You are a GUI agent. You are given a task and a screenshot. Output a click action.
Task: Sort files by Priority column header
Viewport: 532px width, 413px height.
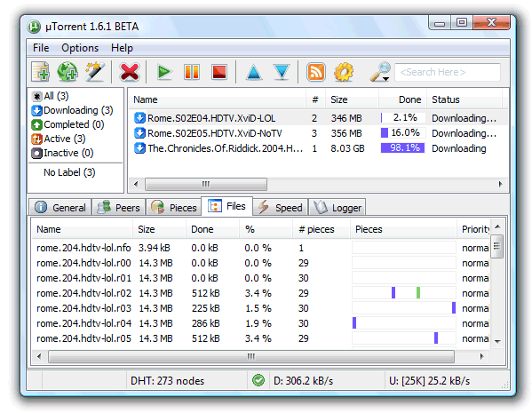coord(474,229)
